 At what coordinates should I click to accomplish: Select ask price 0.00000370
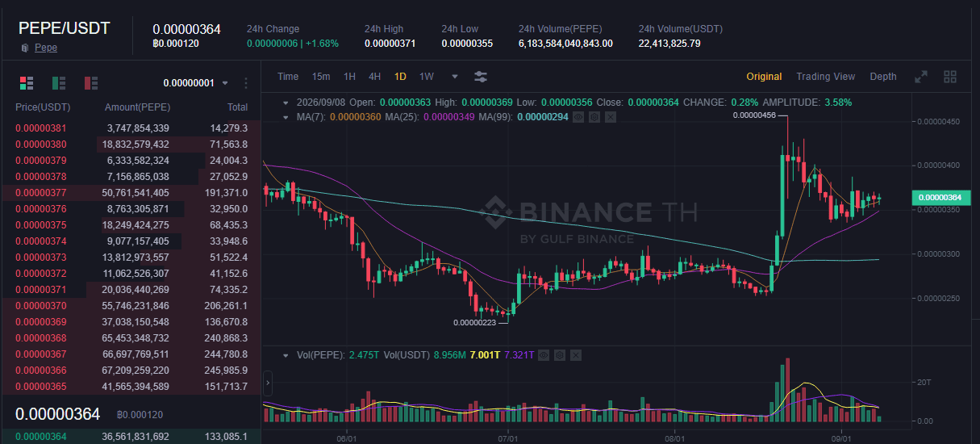(x=41, y=305)
